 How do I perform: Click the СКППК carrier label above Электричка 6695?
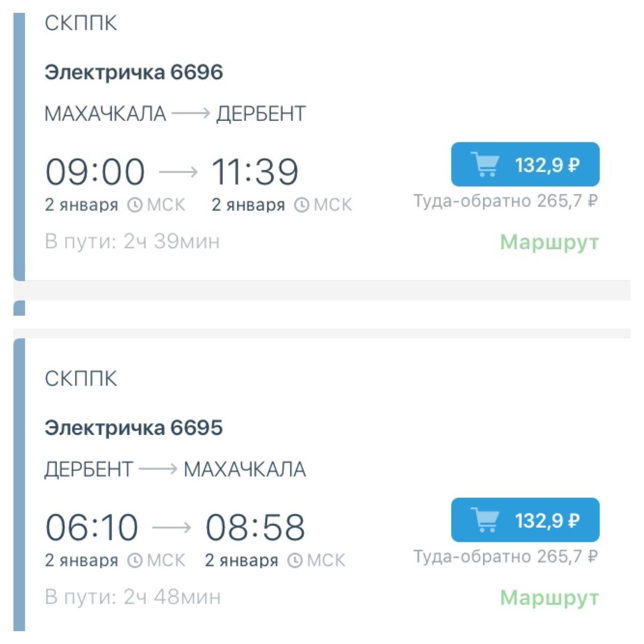(x=80, y=378)
